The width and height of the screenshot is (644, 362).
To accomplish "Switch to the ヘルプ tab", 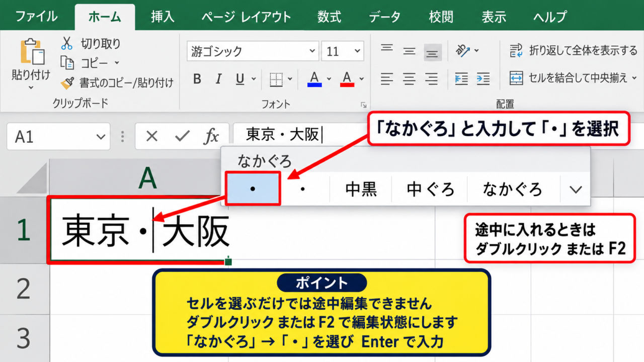I will [550, 17].
